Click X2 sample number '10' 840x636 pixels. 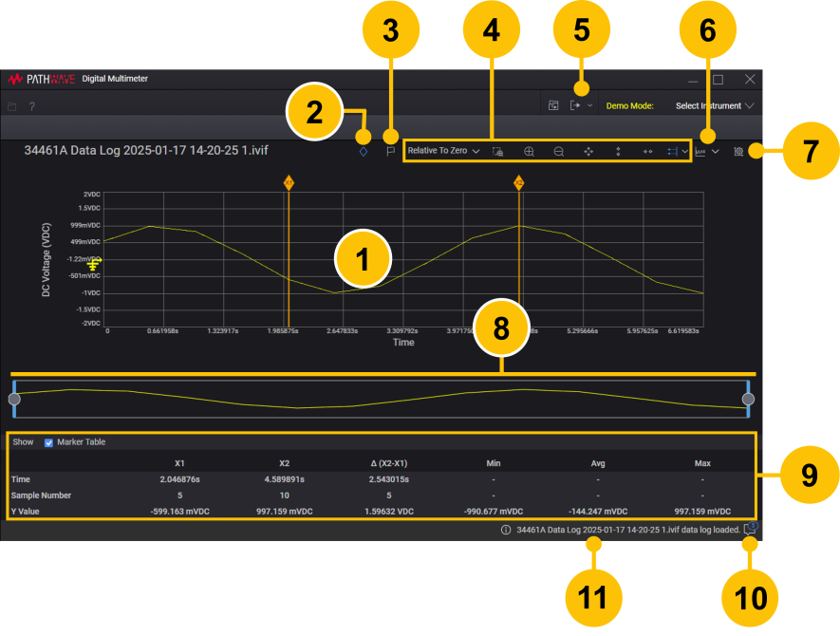tap(285, 496)
